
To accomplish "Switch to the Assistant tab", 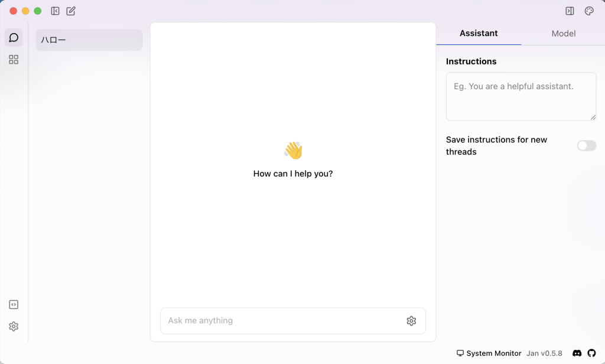I will click(479, 34).
